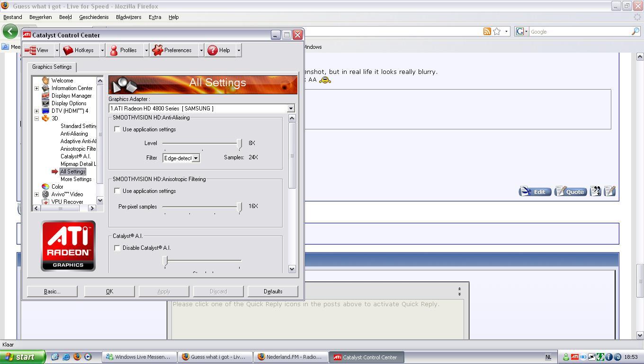The width and height of the screenshot is (644, 364).
Task: Expand the Help dropdown arrow
Action: coord(239,50)
